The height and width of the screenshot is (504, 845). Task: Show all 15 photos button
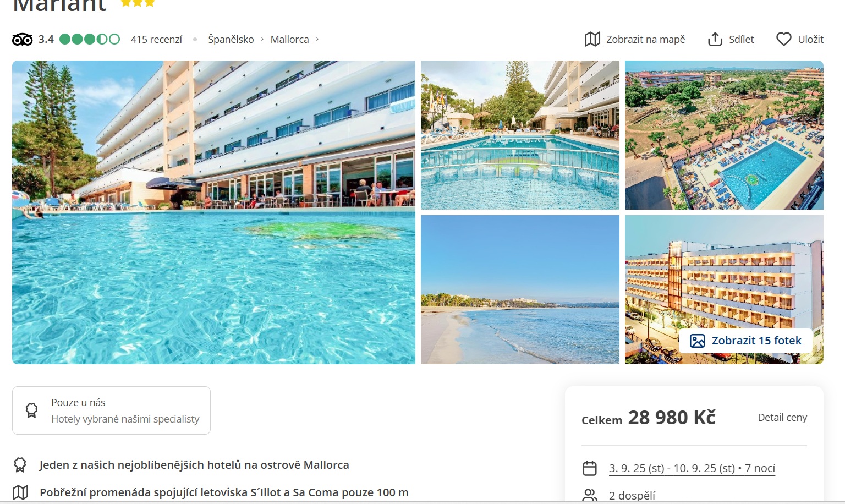(745, 341)
